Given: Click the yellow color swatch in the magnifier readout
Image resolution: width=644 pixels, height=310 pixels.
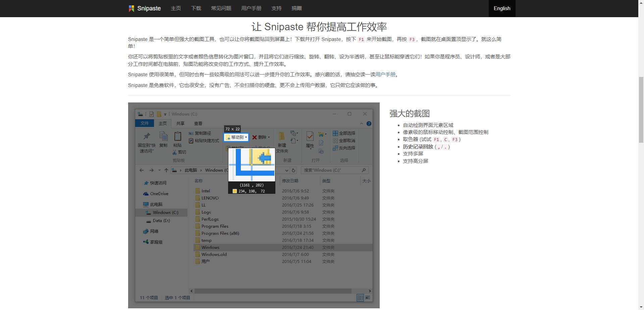Looking at the screenshot, I should (x=235, y=191).
